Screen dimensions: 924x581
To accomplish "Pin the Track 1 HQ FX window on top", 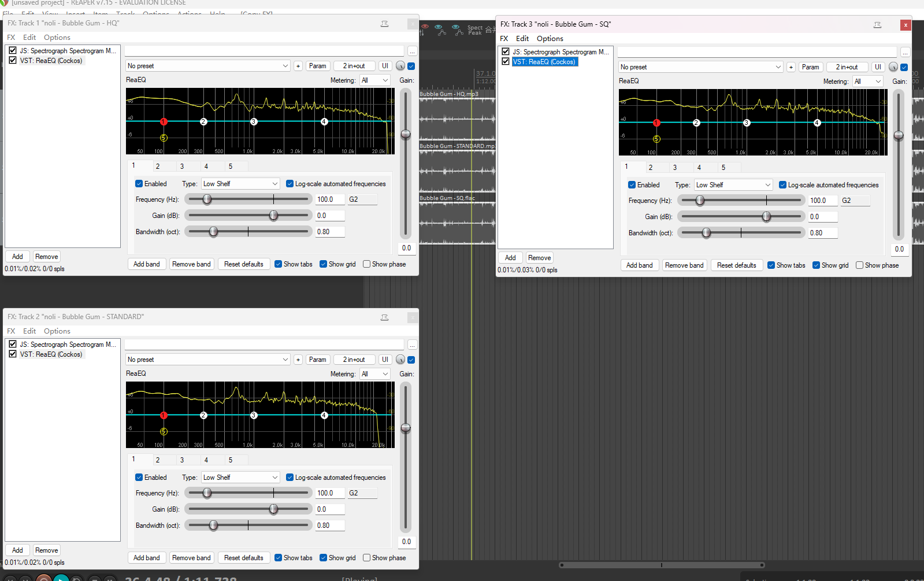I will pyautogui.click(x=385, y=24).
